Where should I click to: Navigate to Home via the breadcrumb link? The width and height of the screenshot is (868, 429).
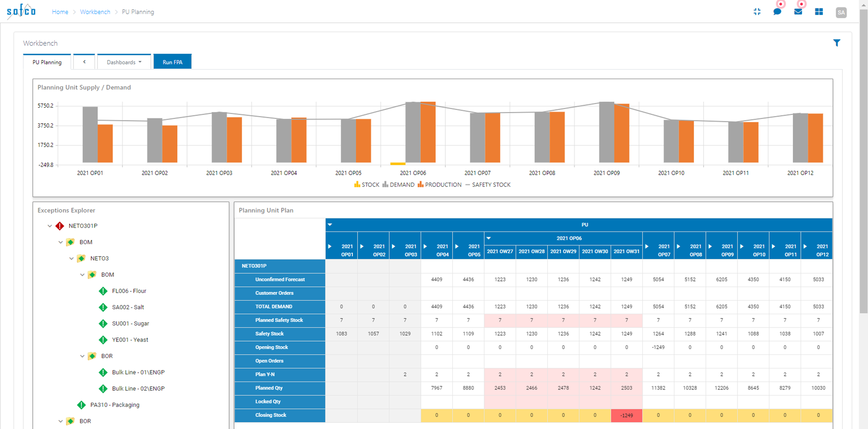tap(60, 12)
